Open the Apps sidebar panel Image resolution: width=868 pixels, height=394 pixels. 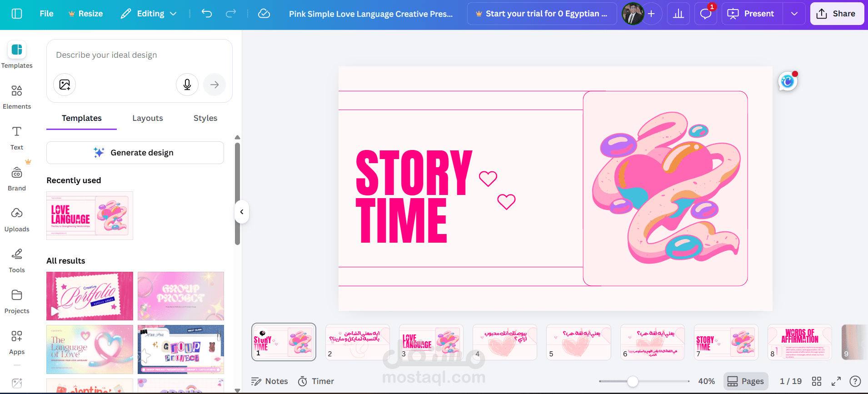[17, 342]
